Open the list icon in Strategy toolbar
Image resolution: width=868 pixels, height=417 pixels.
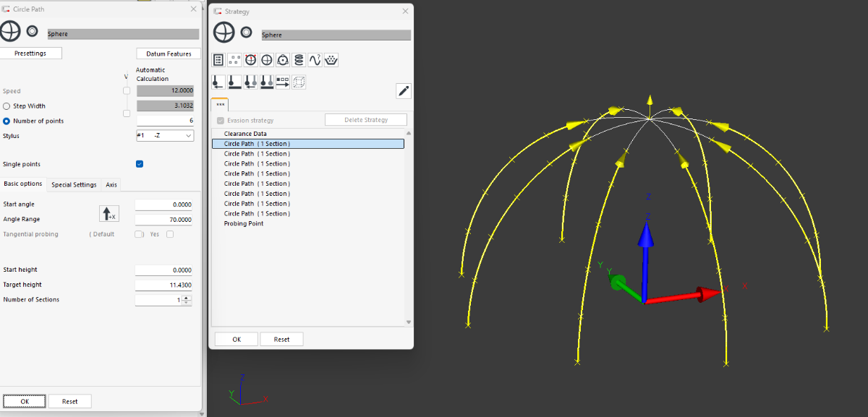(218, 60)
